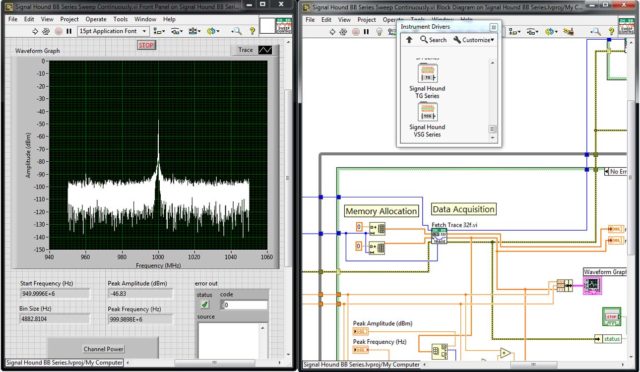Click the error out code field
Screen dimensions: 640x372
[244, 305]
